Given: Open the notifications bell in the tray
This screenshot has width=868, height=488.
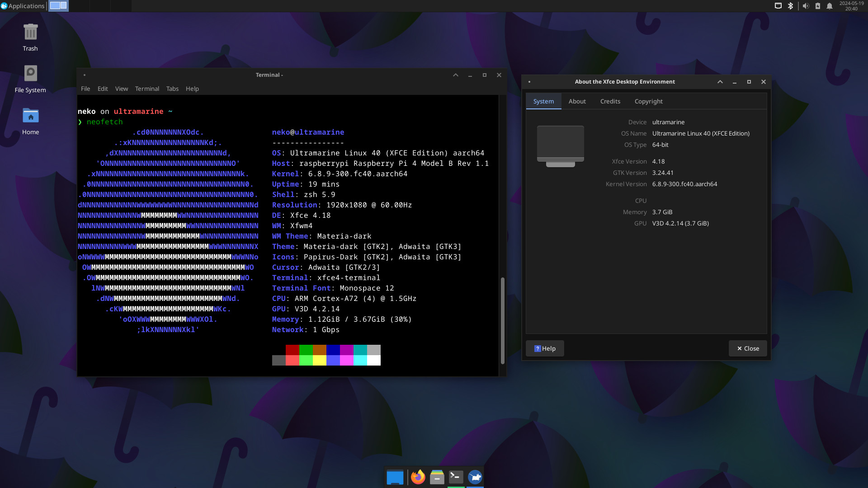Looking at the screenshot, I should point(830,6).
